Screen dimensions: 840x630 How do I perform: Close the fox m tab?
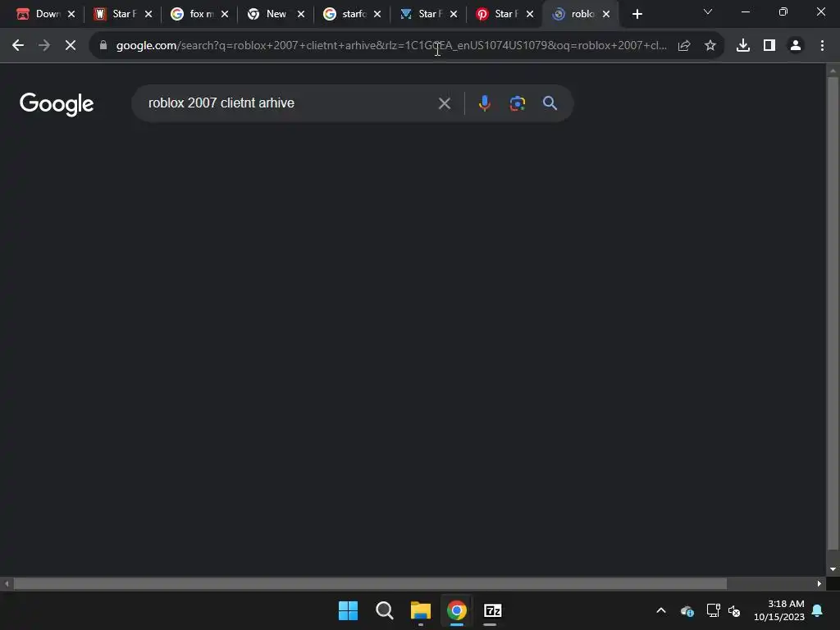(x=225, y=15)
